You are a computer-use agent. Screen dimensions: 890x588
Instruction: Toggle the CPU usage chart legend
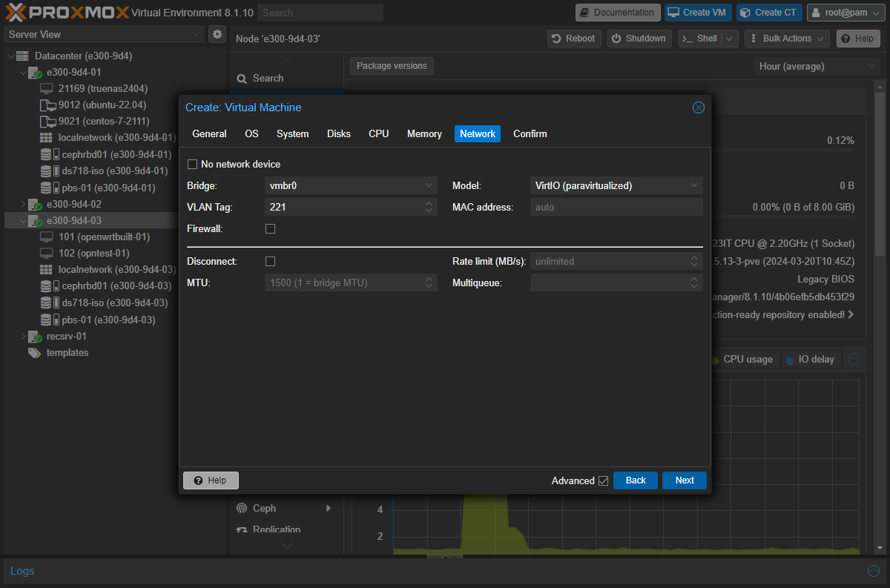742,360
